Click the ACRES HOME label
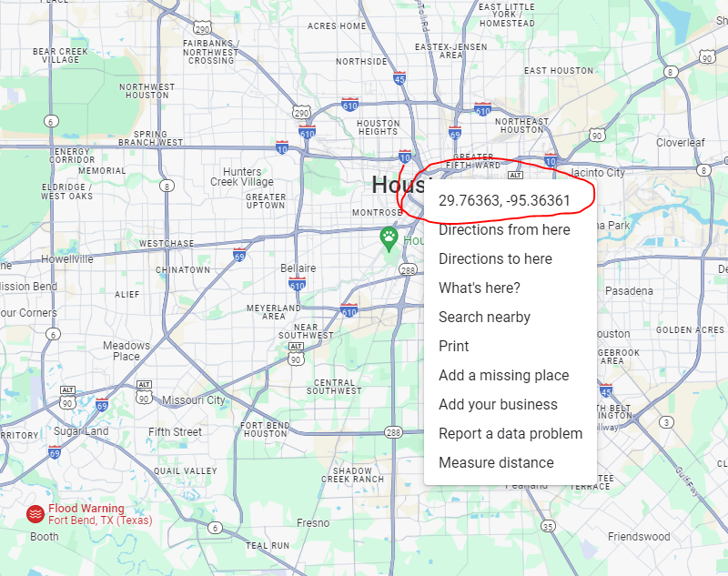Screen dimensions: 728x576 click(337, 26)
